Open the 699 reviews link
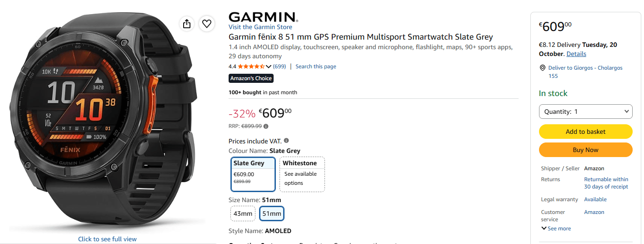Screen dimensions: 644x244 click(279, 66)
